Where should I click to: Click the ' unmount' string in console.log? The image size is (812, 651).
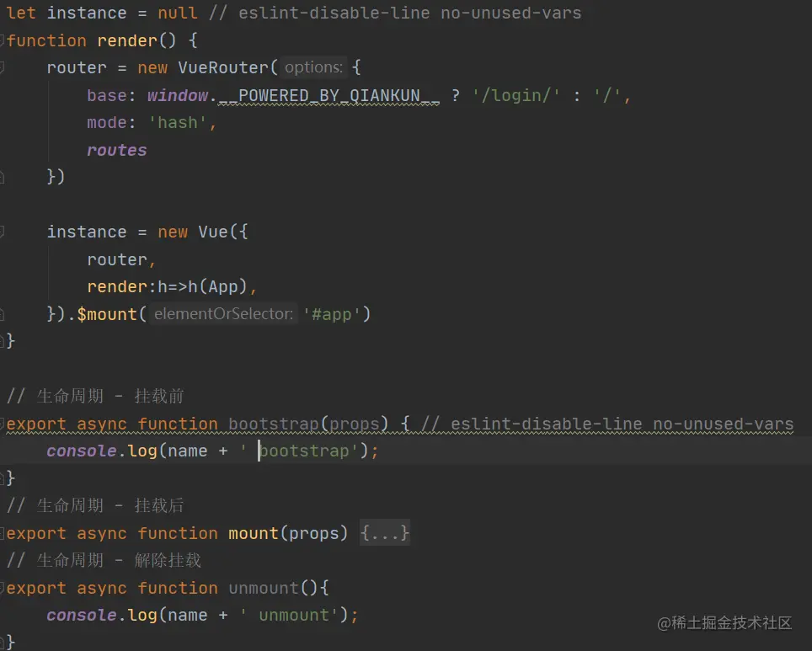pyautogui.click(x=288, y=616)
